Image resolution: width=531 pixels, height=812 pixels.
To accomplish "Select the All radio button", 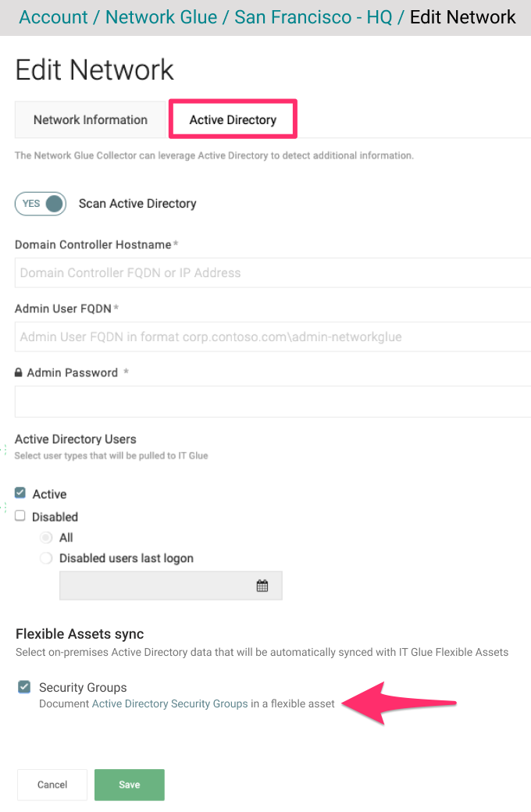I will coord(46,537).
